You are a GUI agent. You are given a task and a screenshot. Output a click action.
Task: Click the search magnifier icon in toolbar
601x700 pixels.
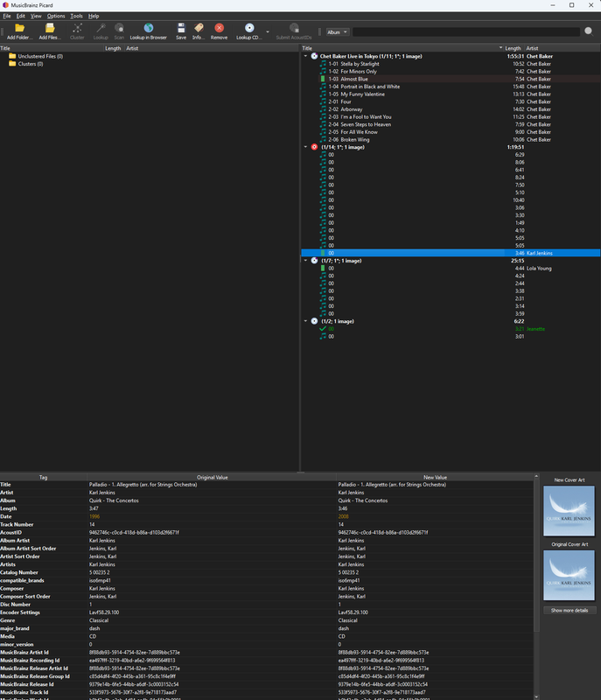(x=589, y=31)
